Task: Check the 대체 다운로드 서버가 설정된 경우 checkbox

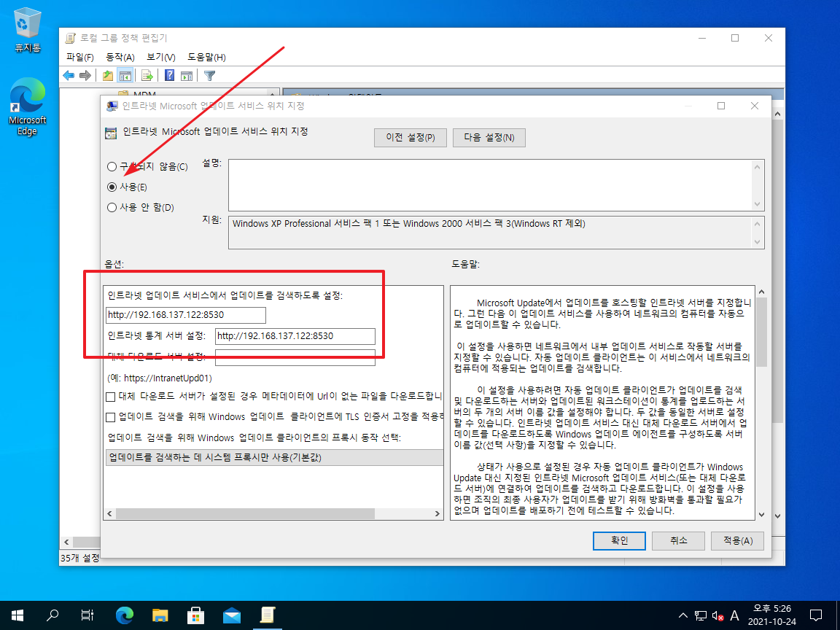Action: (110, 397)
